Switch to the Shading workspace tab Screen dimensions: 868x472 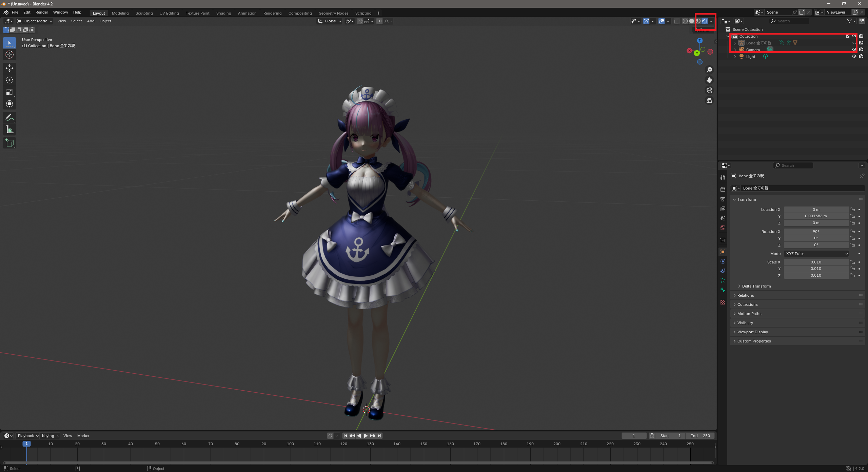click(223, 13)
